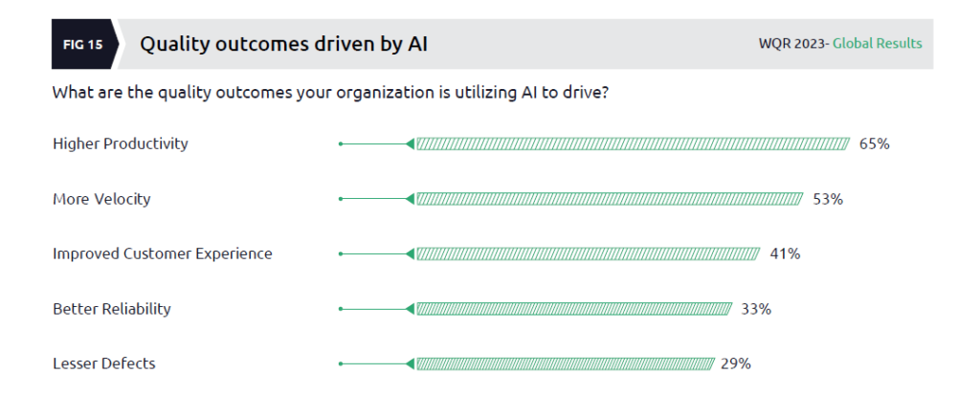The image size is (980, 396).
Task: Select the Improved Customer Experience label
Action: 163,254
